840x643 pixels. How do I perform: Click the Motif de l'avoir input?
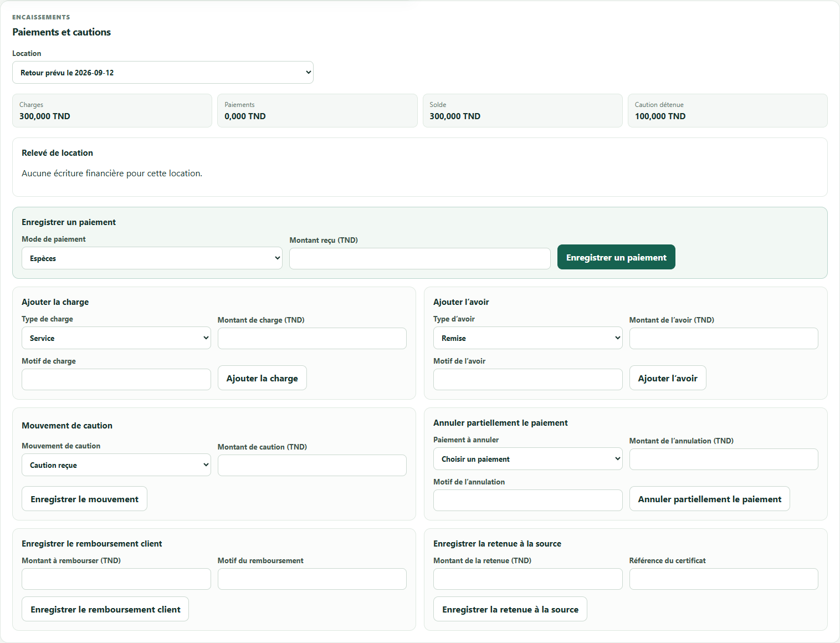tap(528, 380)
